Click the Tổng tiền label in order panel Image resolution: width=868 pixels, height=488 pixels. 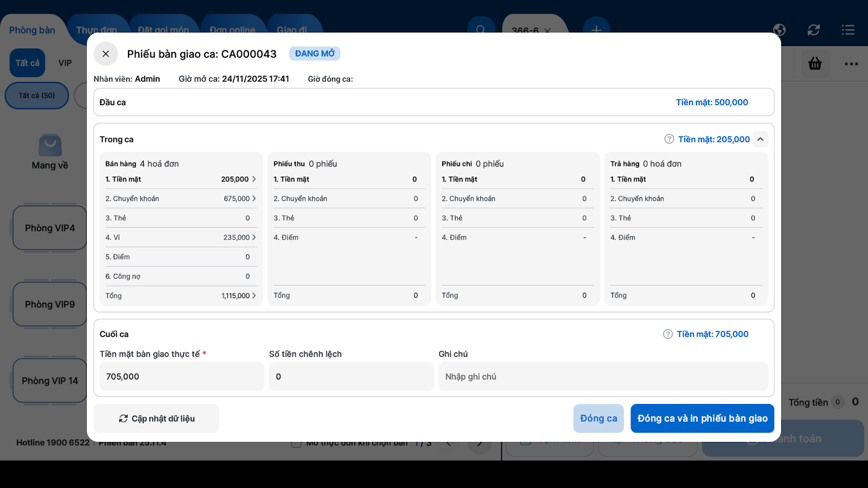click(808, 402)
